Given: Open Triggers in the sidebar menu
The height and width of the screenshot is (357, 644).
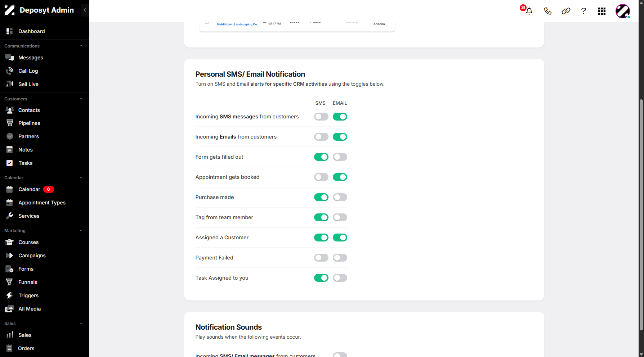Looking at the screenshot, I should [28, 295].
